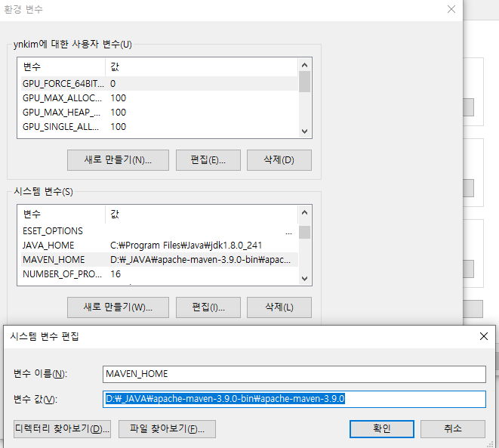
Task: Click system variables scrollbar thumb
Action: pyautogui.click(x=304, y=232)
